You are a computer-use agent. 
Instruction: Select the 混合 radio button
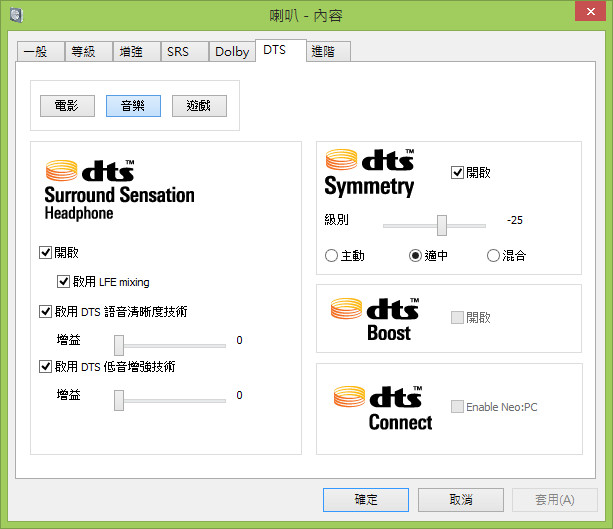click(x=493, y=256)
